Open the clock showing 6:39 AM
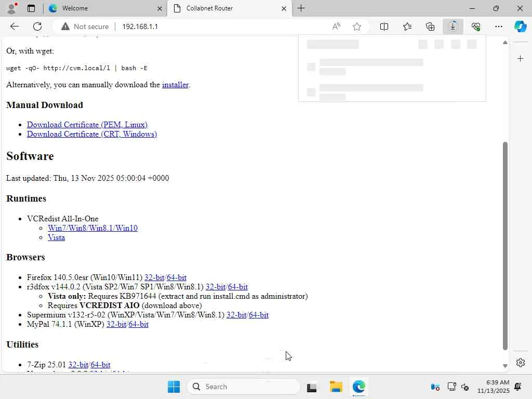The image size is (532, 399). 494,387
